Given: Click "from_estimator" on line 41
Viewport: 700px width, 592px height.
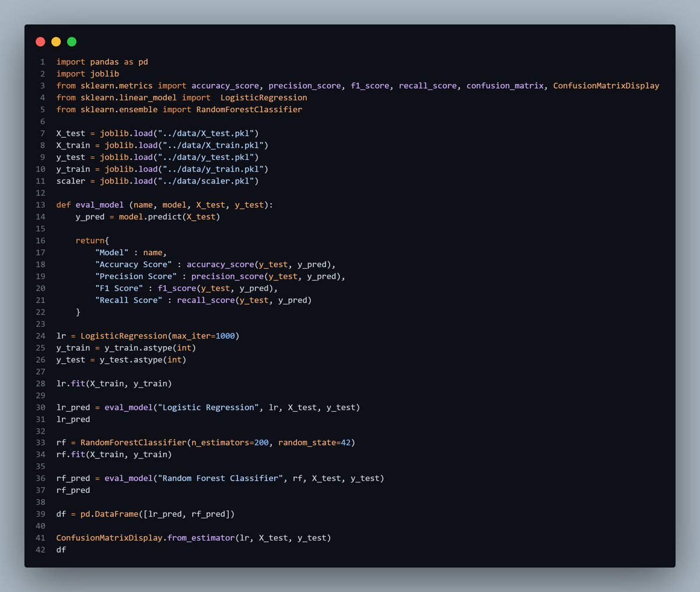Looking at the screenshot, I should (201, 538).
